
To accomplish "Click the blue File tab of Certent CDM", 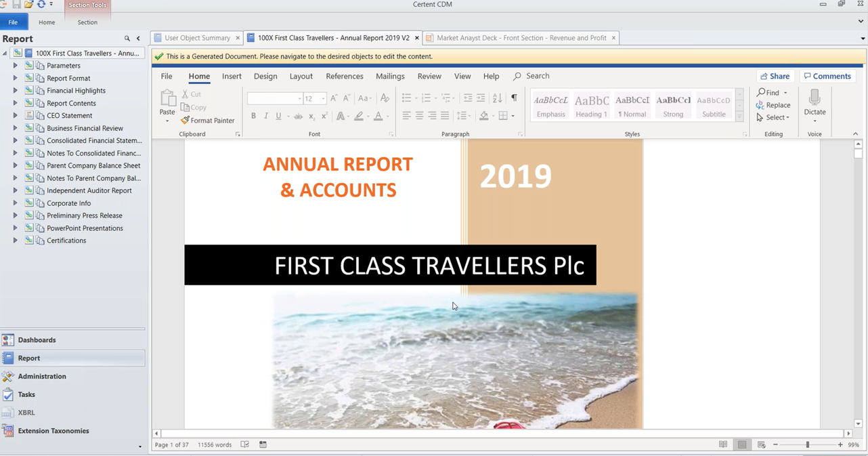I will [x=13, y=22].
